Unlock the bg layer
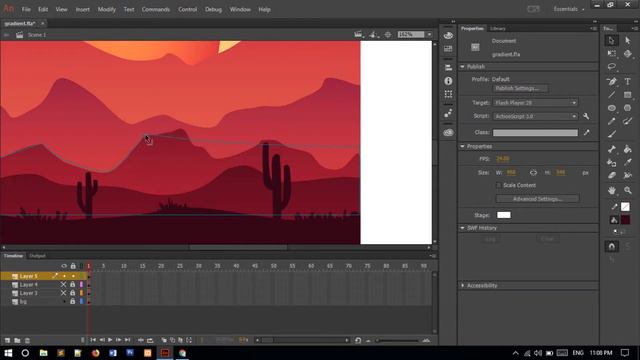 pyautogui.click(x=73, y=302)
